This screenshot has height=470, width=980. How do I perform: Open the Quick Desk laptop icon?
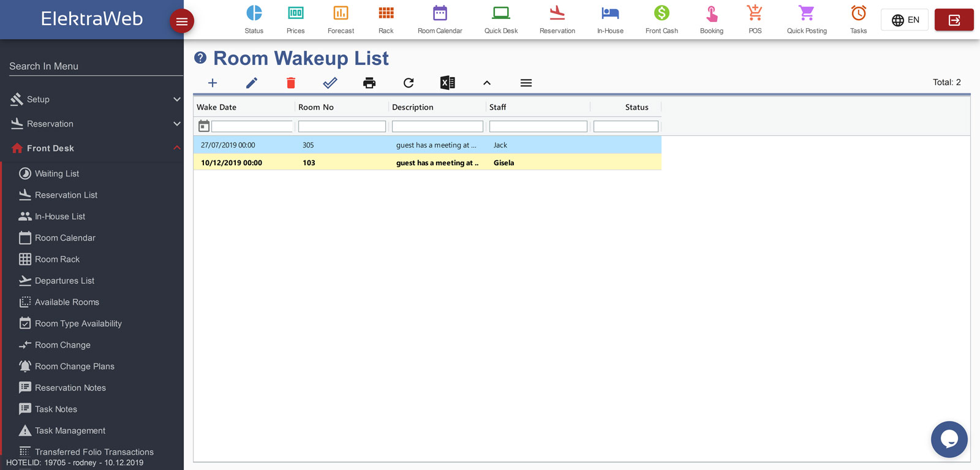[501, 13]
